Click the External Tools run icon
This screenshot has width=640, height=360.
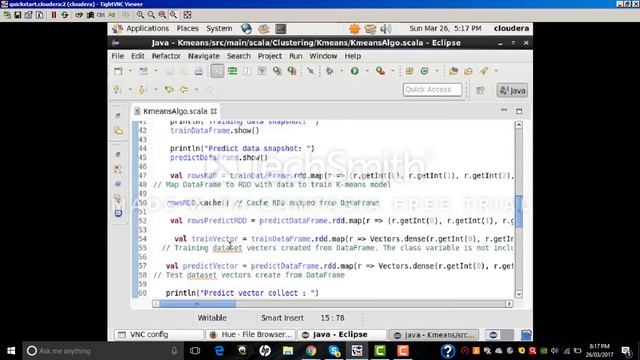(380, 71)
